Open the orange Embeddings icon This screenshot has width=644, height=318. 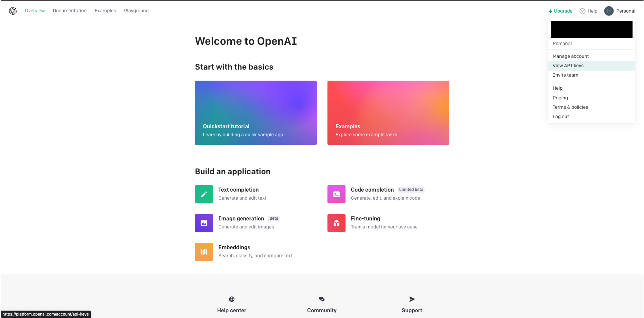204,252
